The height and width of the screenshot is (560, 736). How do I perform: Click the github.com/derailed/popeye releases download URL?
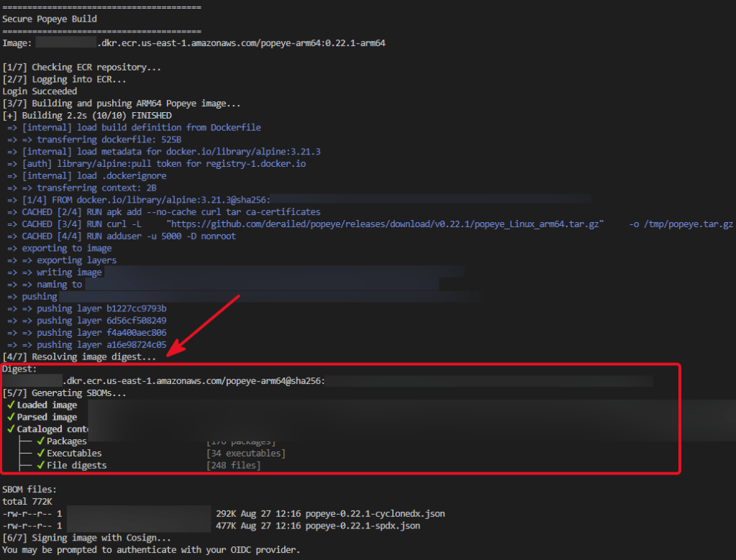tap(386, 224)
